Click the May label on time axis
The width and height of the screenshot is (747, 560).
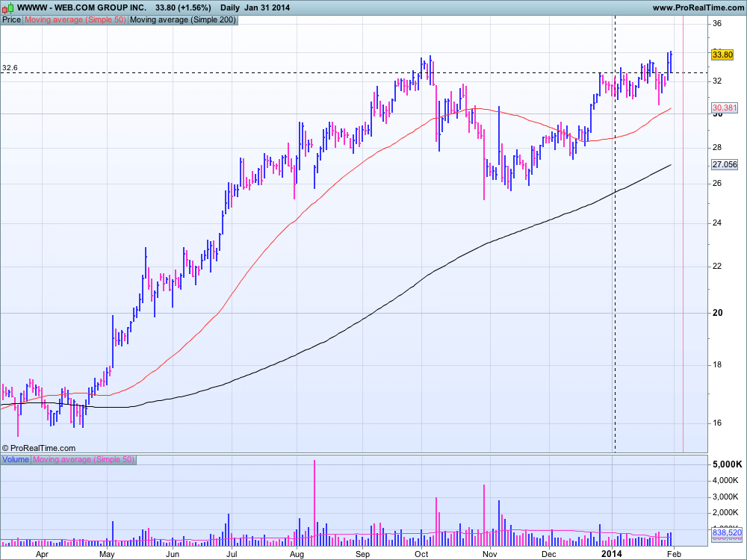click(x=107, y=555)
